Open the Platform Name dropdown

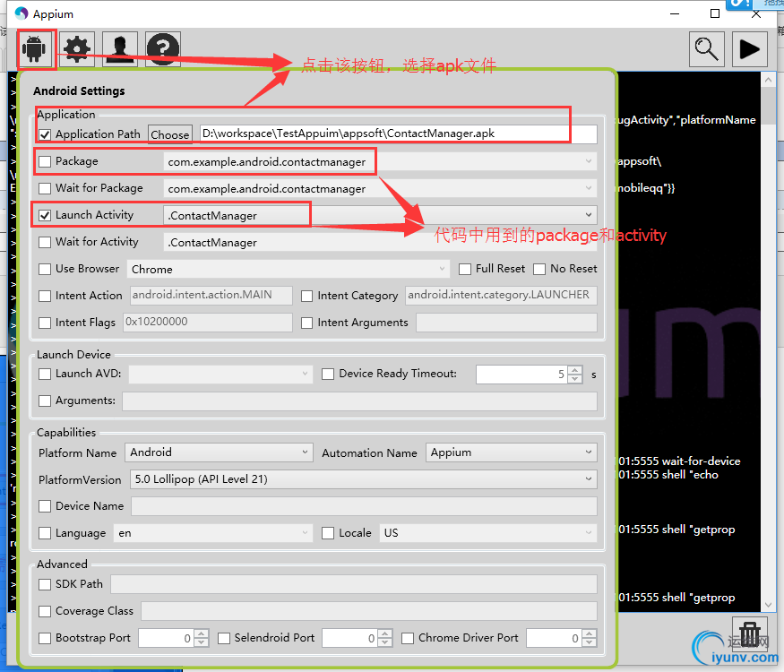219,452
